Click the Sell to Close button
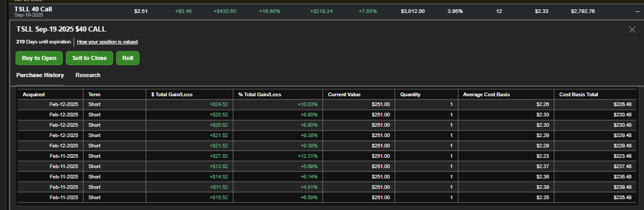The image size is (644, 210). pyautogui.click(x=90, y=58)
